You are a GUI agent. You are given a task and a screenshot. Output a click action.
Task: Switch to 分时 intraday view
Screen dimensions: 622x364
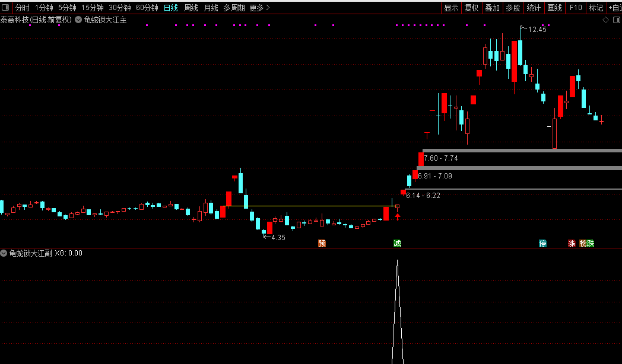[x=22, y=8]
